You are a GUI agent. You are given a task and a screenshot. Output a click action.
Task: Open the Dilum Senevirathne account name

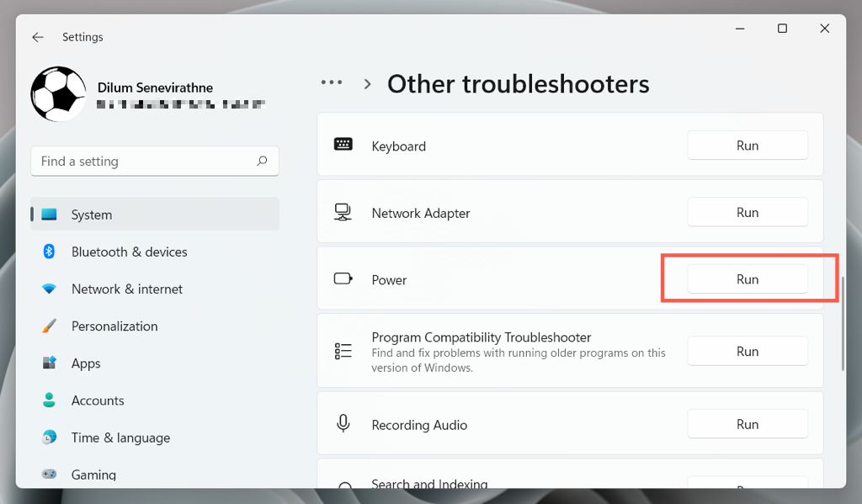[x=155, y=88]
